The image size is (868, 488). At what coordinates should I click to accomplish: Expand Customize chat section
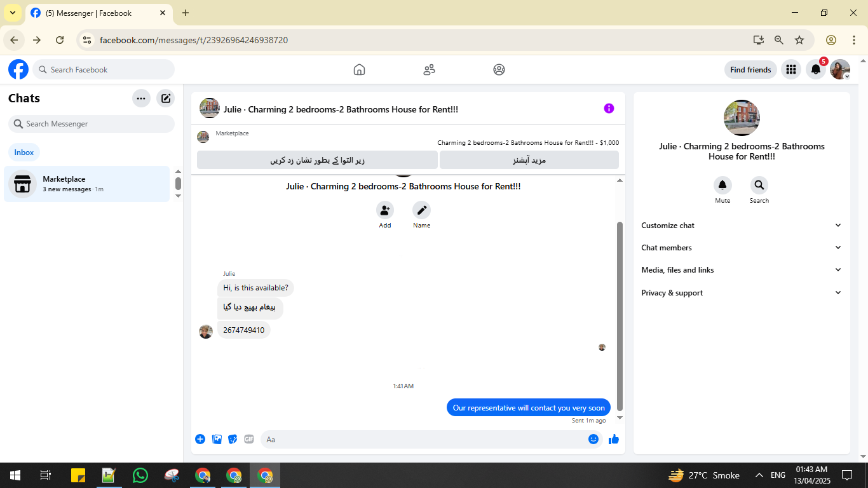741,226
